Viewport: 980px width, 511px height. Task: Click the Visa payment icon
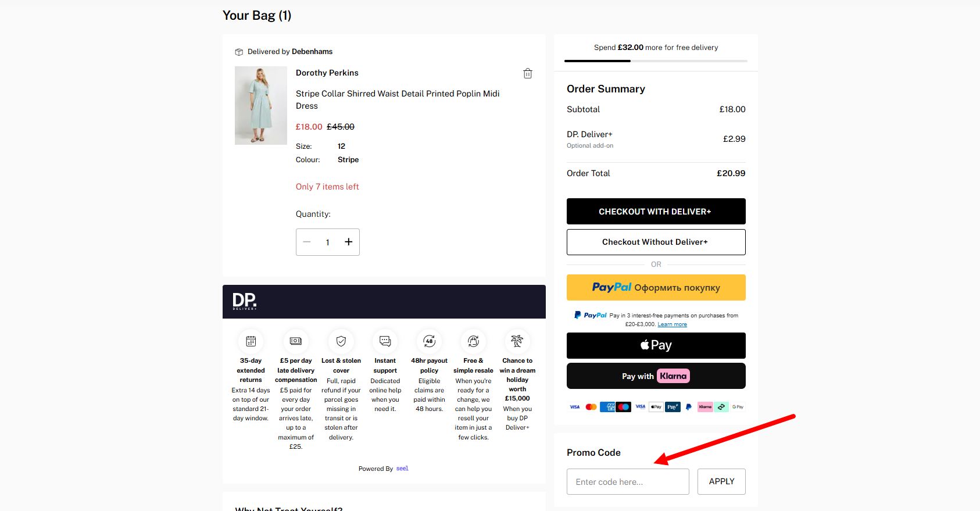575,407
